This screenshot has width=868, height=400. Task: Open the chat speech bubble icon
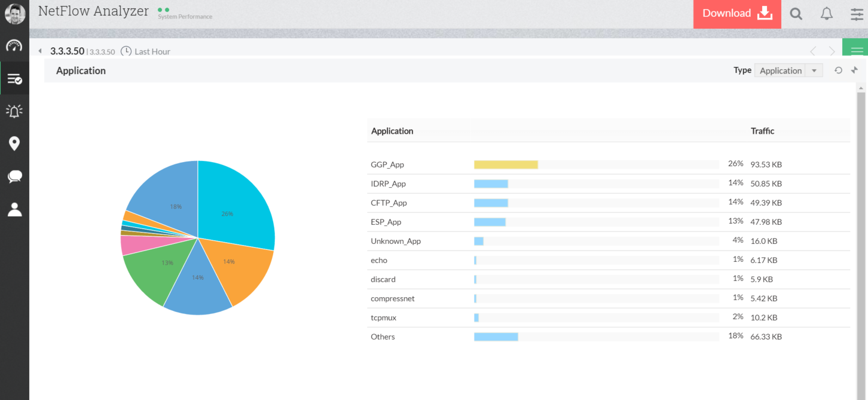14,176
